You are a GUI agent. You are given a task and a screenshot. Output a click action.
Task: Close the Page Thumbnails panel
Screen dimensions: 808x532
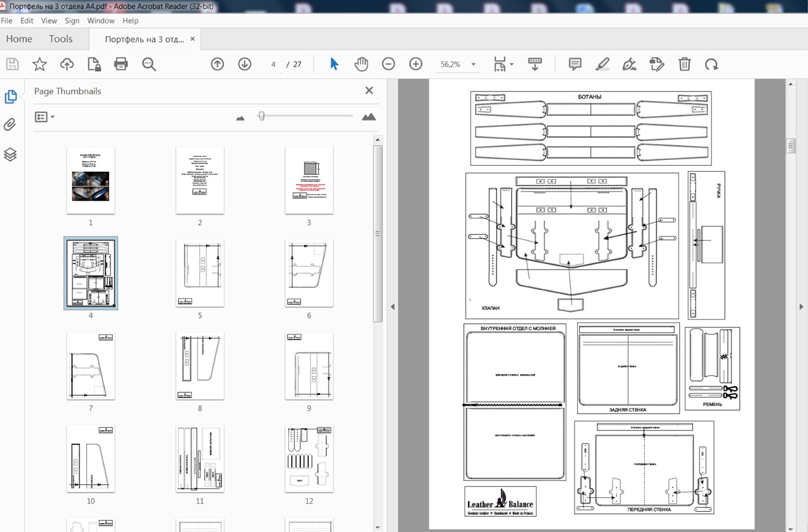(x=369, y=91)
